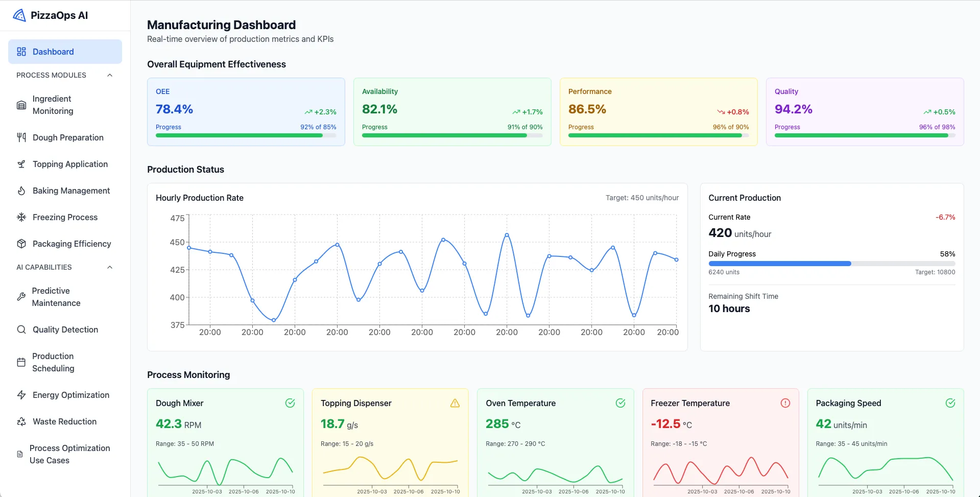This screenshot has width=980, height=497.
Task: Click the Oven Temperature check status icon
Action: pos(620,403)
